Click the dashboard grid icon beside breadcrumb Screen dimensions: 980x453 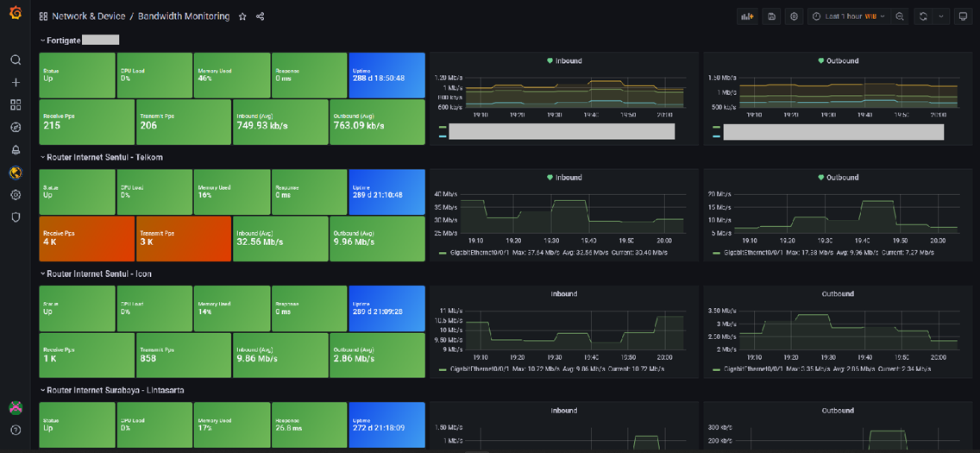tap(44, 17)
